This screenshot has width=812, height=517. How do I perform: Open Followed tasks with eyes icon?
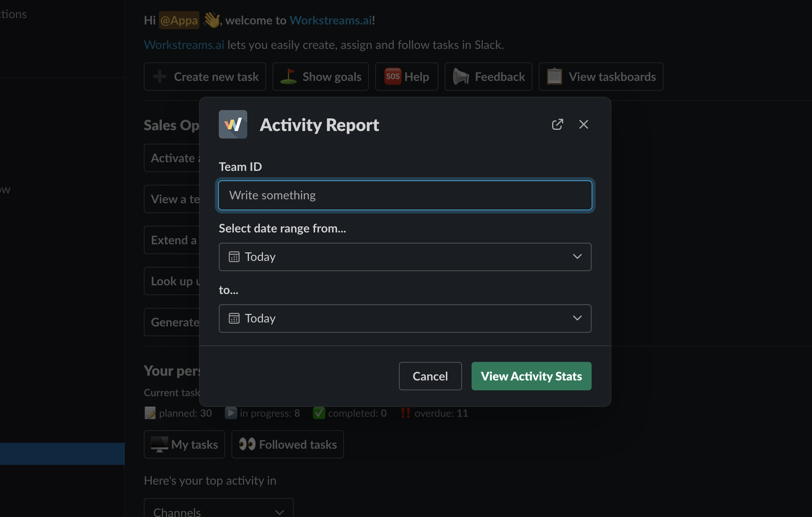(x=288, y=444)
